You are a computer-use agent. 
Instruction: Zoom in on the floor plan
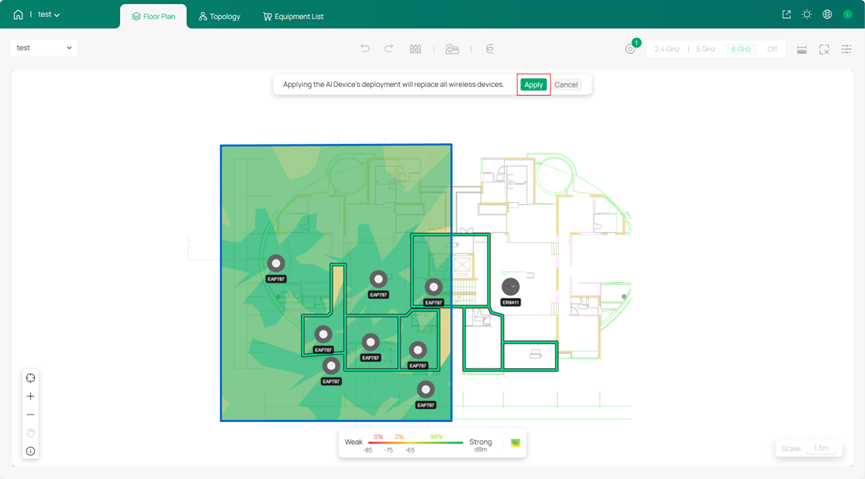click(x=30, y=396)
